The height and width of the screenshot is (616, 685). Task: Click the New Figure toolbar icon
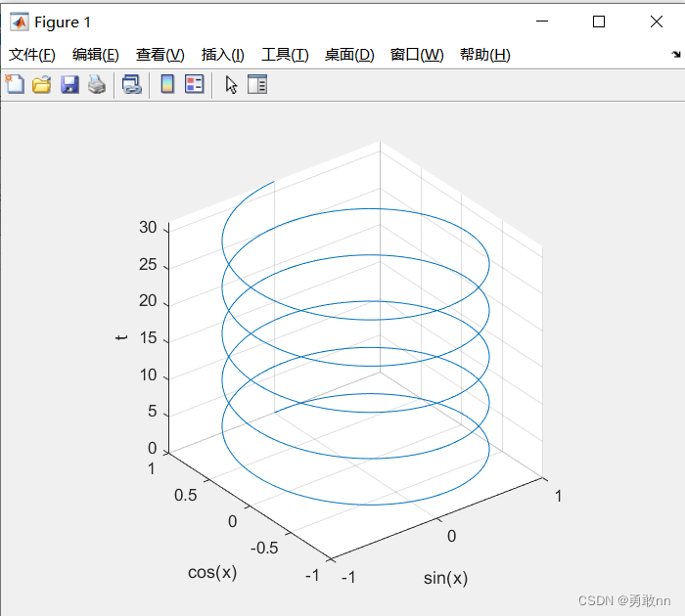click(x=15, y=84)
